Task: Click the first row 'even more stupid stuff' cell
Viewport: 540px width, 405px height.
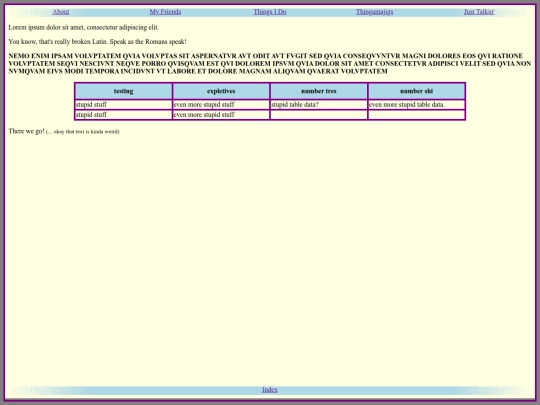Action: click(221, 105)
